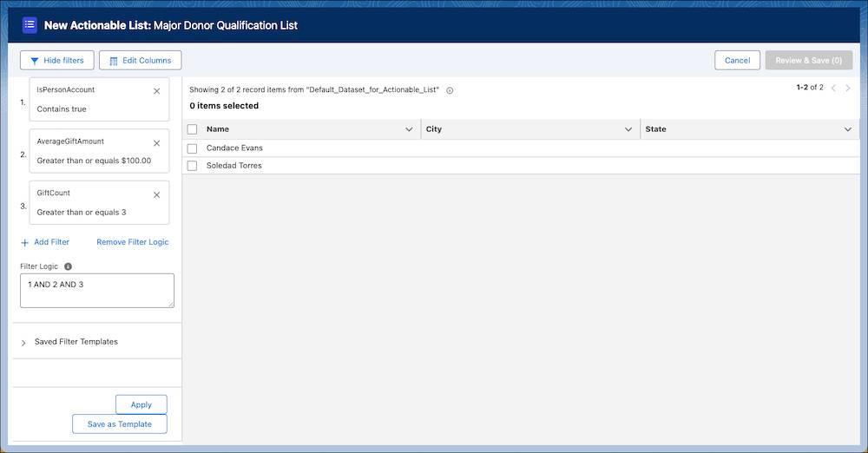Open the Name column dropdown
This screenshot has width=868, height=453.
(x=409, y=129)
